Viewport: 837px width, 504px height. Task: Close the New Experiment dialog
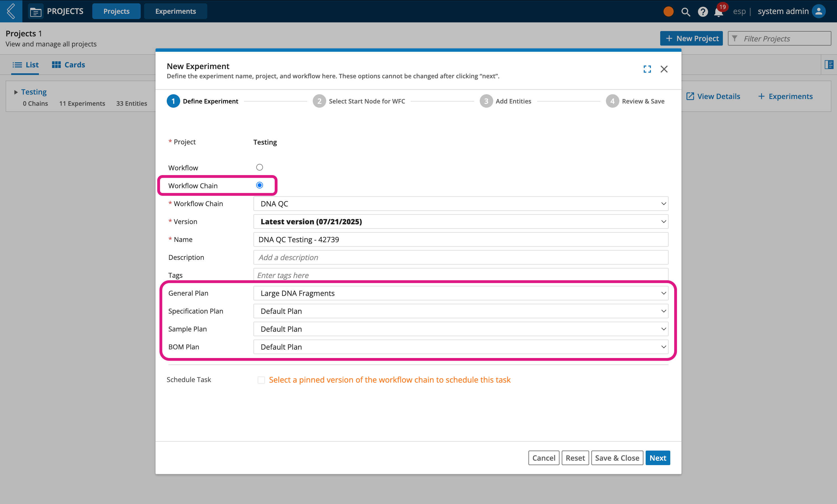[664, 69]
